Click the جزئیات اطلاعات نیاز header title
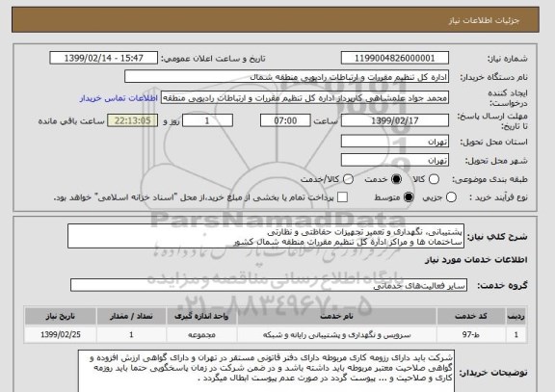Viewport: 555px width, 392px height. (x=484, y=20)
